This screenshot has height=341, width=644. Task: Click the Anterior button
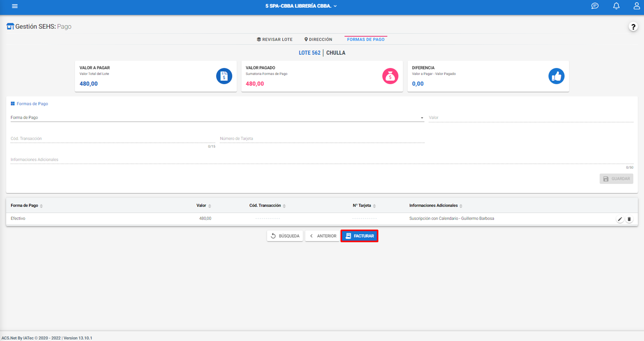tap(323, 236)
